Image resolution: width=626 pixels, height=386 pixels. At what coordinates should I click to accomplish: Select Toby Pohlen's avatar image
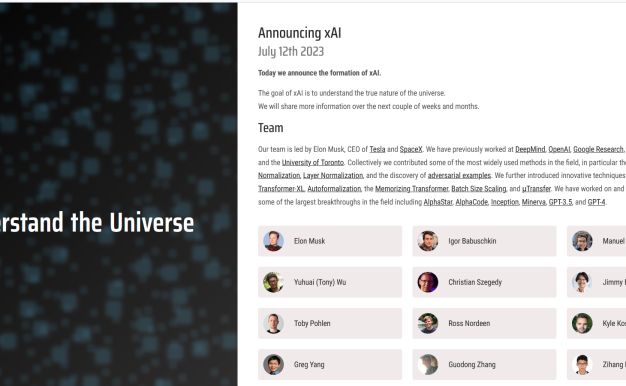[x=273, y=323]
